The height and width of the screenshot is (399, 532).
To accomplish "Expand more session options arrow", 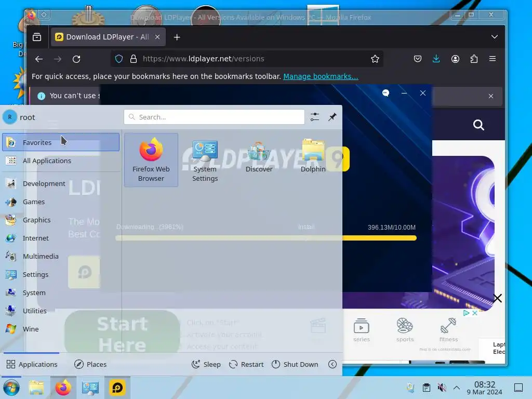I will point(332,364).
